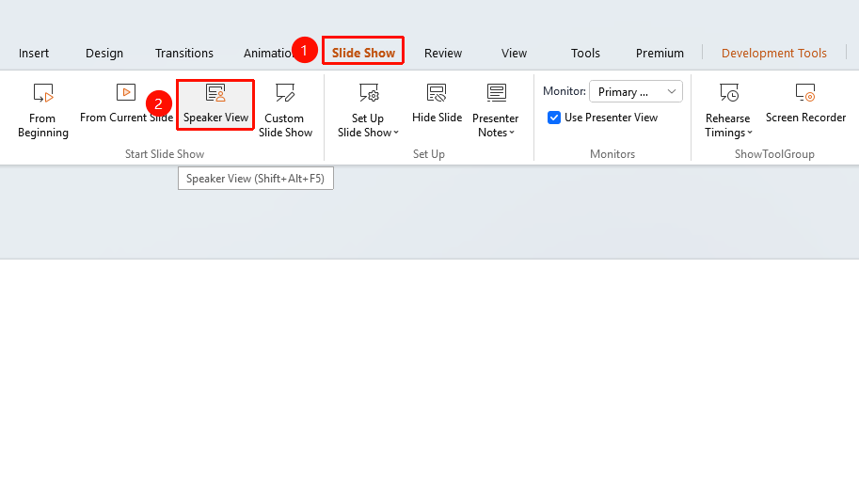Start Rehearse Timings

pos(728,111)
